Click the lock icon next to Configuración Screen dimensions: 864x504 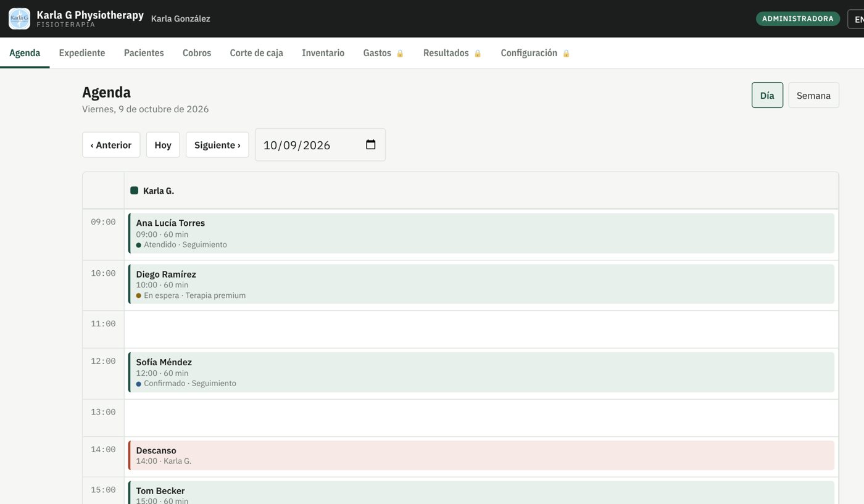click(x=567, y=54)
